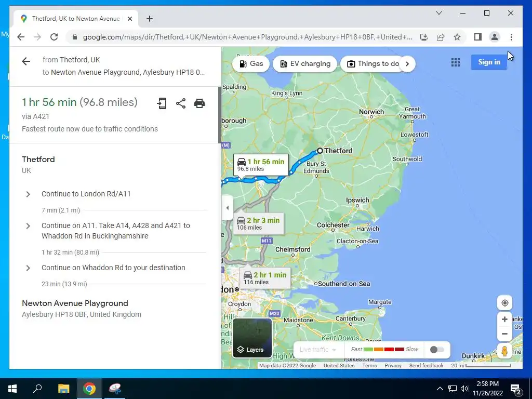Share this page icon in address bar
The image size is (532, 399).
pos(441,37)
